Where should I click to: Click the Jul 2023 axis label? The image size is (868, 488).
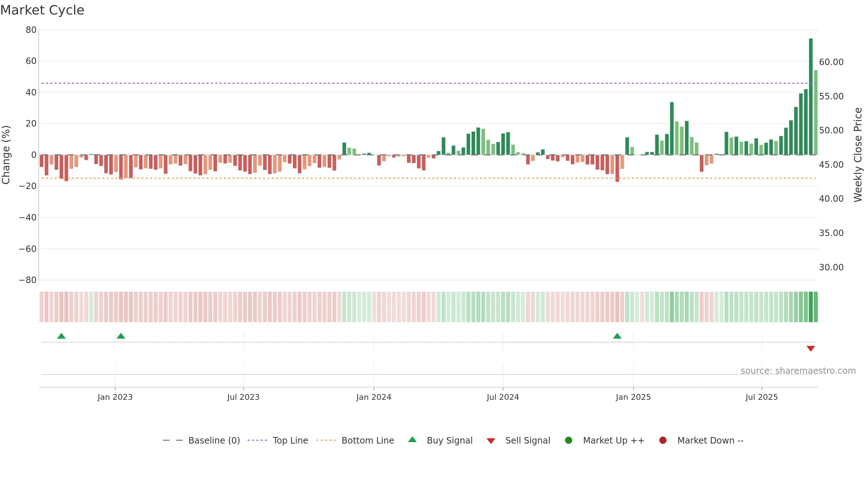[x=243, y=397]
